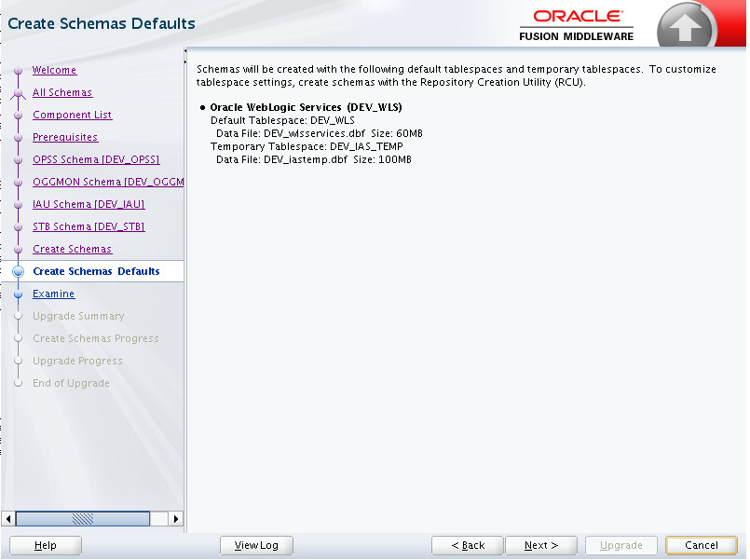
Task: Click the Prerequisites step bullet icon
Action: [19, 138]
